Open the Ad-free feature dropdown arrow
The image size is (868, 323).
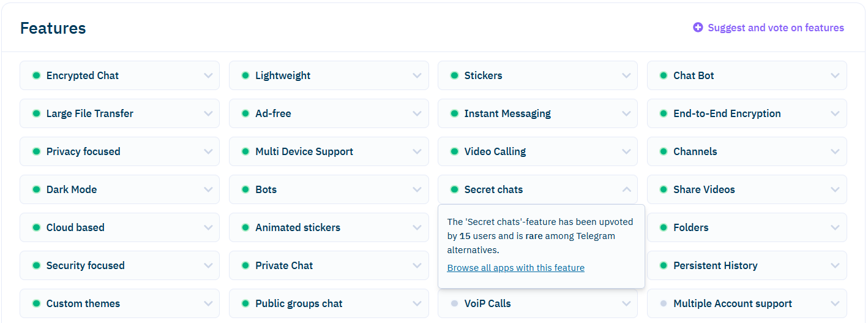[417, 113]
